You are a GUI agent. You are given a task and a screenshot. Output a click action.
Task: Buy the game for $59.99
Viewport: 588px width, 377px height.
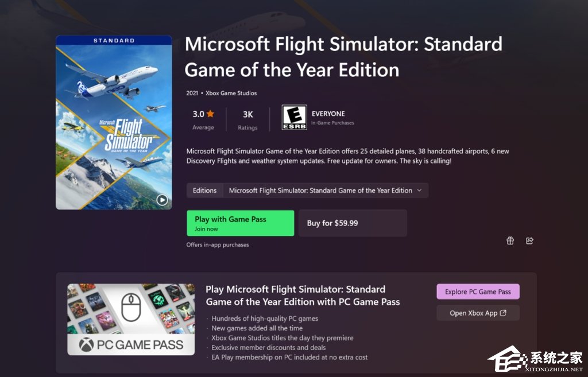(x=352, y=223)
